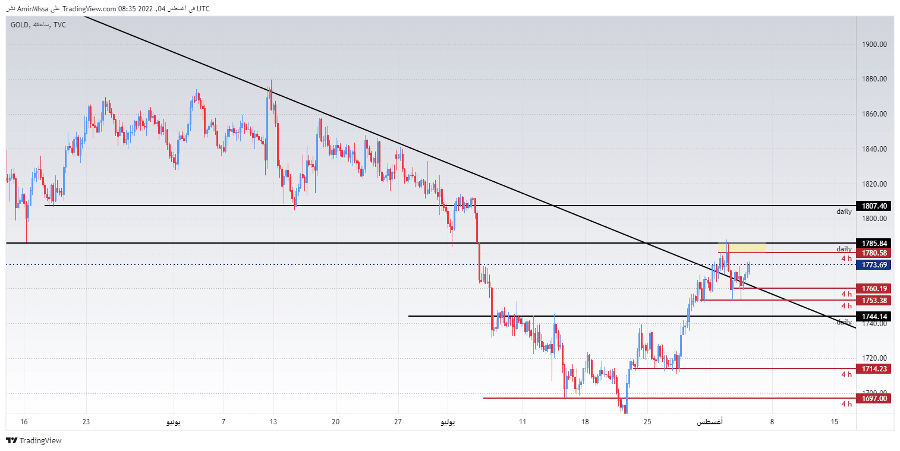This screenshot has height=451, width=900.
Task: Click the date label 13 on the time axis
Action: pos(273,422)
